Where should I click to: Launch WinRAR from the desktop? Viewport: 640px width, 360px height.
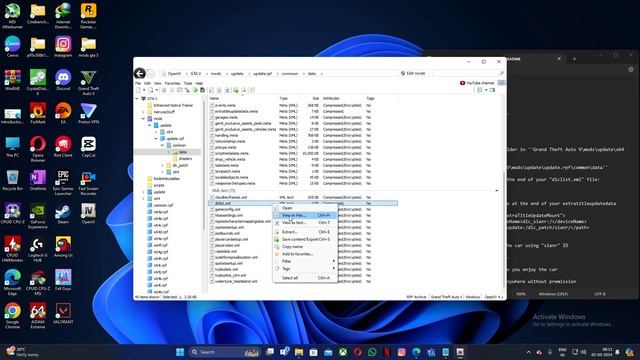[12, 80]
